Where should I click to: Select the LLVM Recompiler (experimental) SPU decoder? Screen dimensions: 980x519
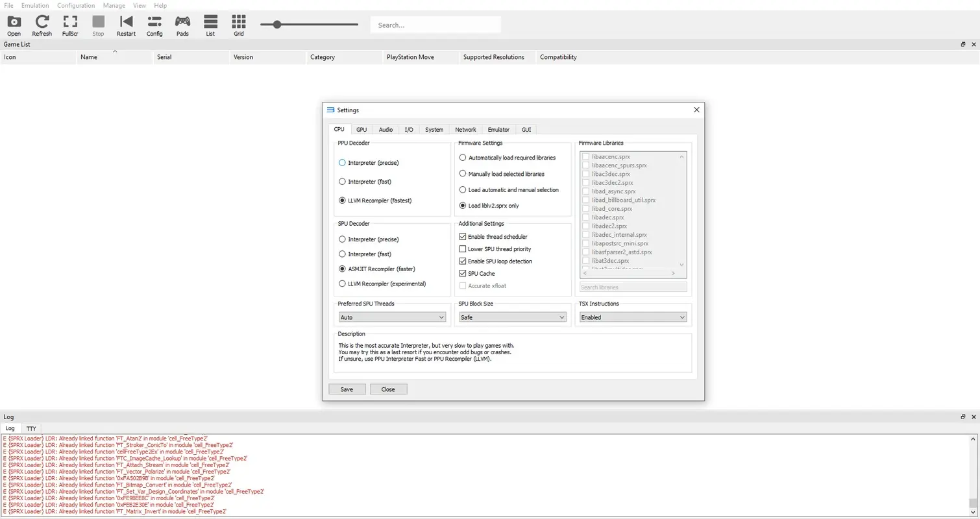(x=342, y=284)
